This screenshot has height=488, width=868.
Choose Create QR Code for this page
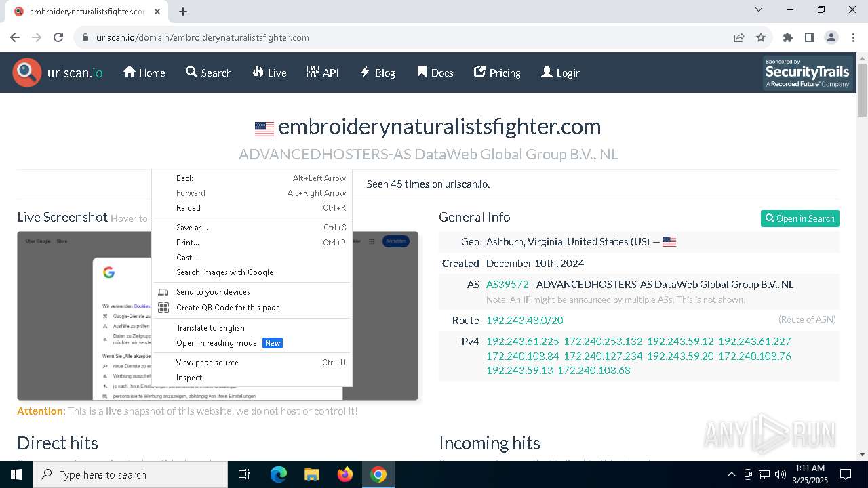click(252, 308)
